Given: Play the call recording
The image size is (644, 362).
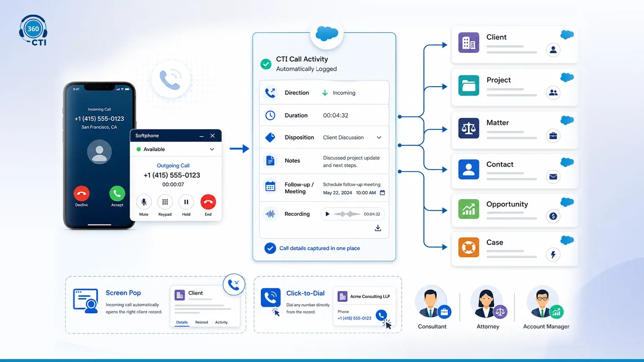Looking at the screenshot, I should click(327, 214).
